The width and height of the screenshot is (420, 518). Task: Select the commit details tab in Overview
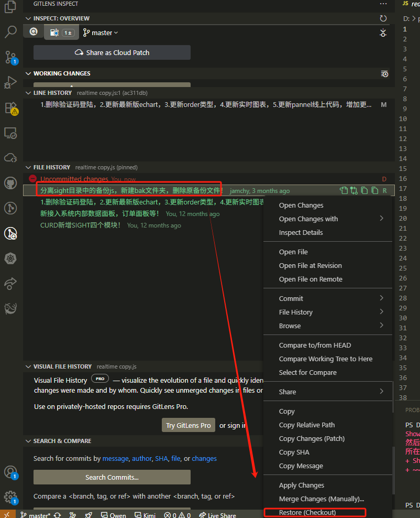[x=34, y=31]
